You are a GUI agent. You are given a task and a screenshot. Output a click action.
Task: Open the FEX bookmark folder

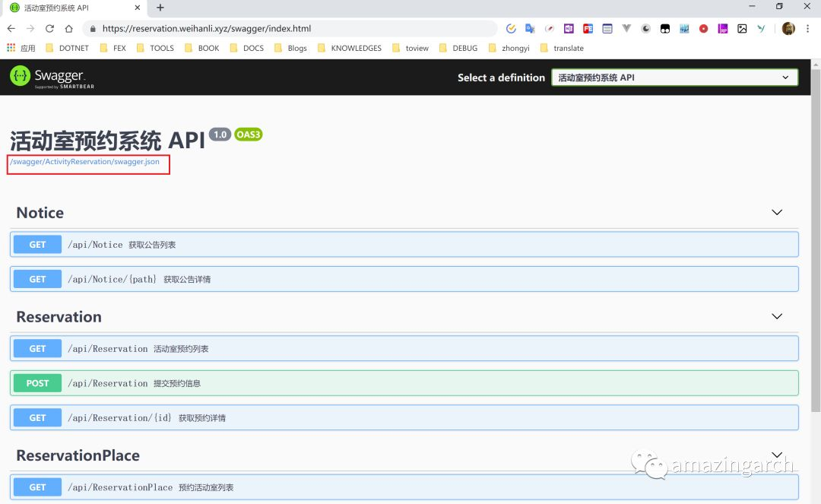[113, 48]
